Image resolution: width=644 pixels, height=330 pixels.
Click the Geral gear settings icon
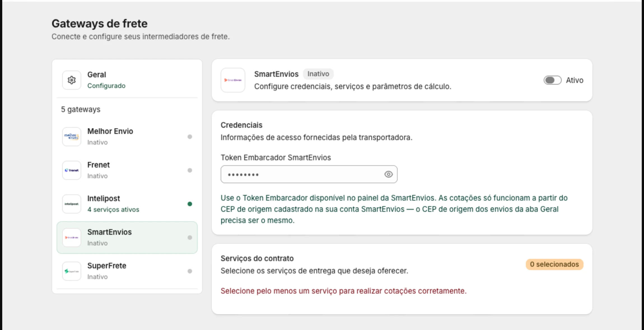72,80
